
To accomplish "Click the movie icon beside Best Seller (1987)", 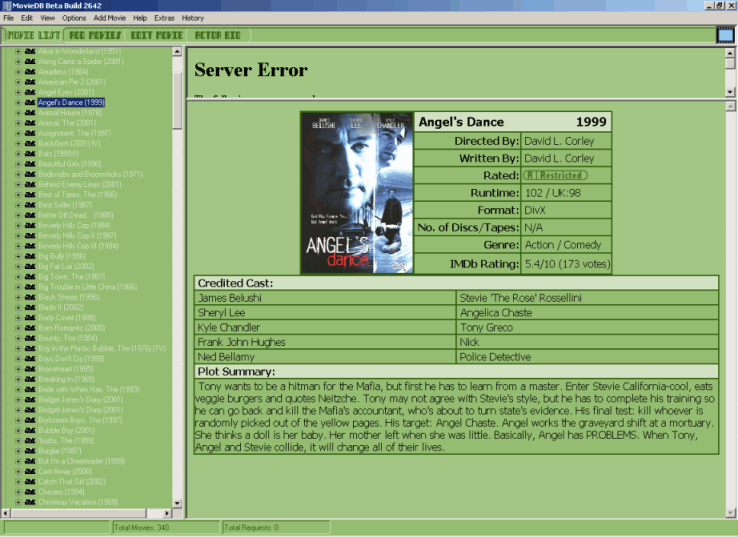I will click(30, 205).
